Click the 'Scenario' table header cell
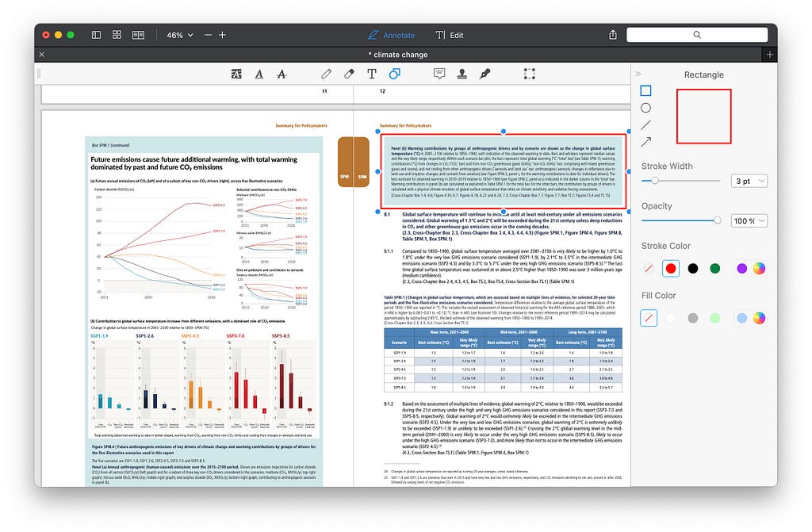This screenshot has height=532, width=812. pos(399,343)
